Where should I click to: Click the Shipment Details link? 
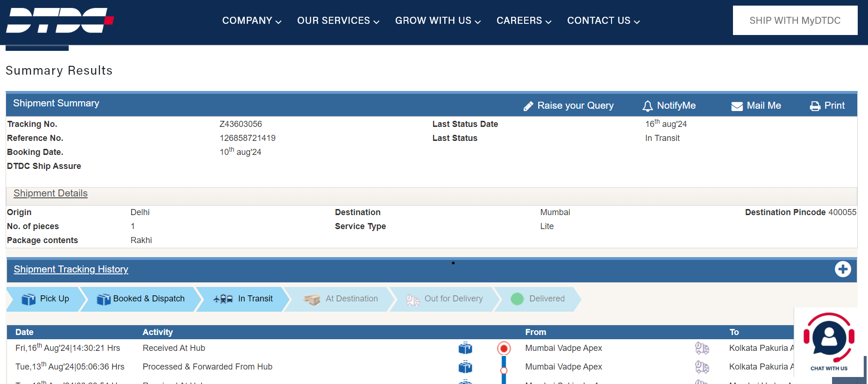click(50, 193)
